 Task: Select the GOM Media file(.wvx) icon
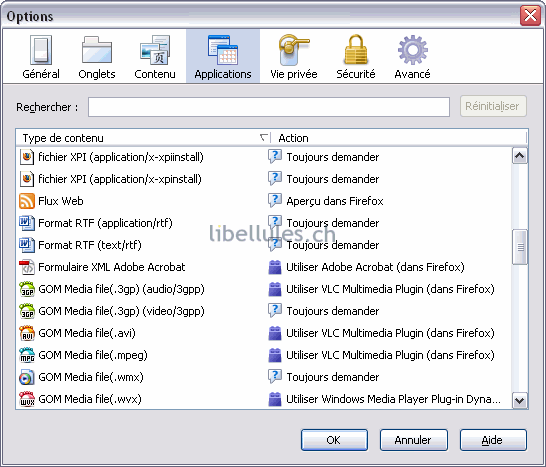(x=27, y=399)
